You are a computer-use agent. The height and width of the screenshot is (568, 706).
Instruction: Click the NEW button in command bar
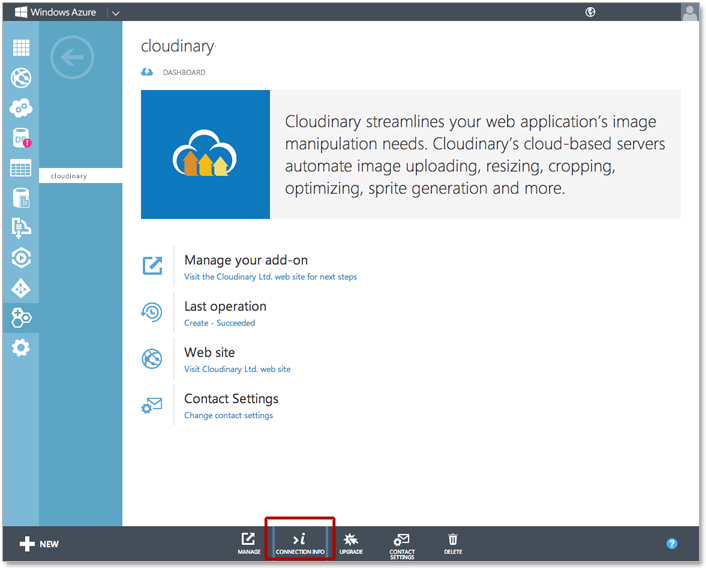[39, 544]
